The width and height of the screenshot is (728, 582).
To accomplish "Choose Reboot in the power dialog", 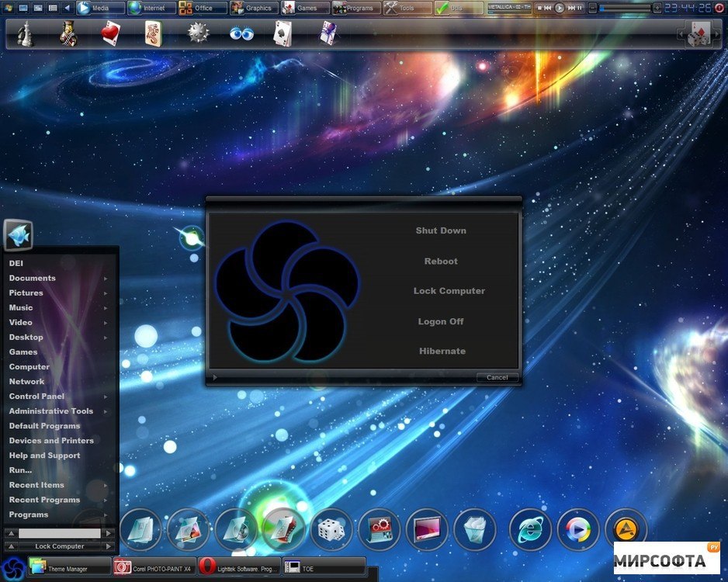I will (x=441, y=262).
